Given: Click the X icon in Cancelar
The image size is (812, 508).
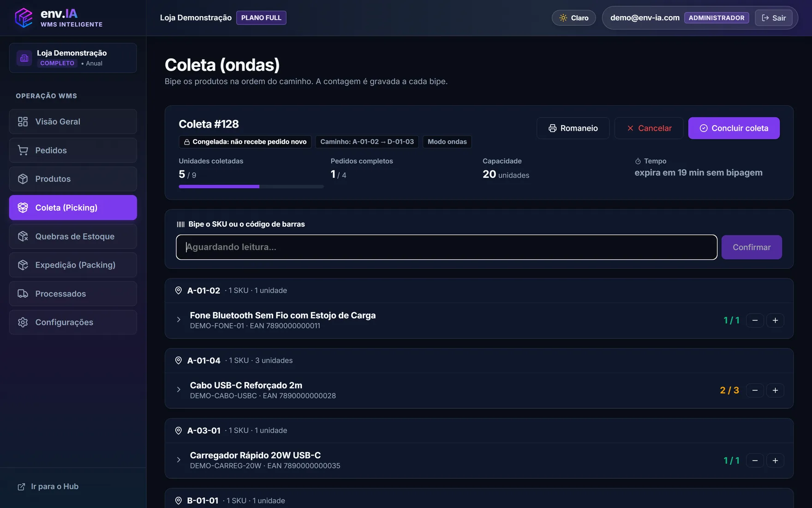Looking at the screenshot, I should 630,128.
